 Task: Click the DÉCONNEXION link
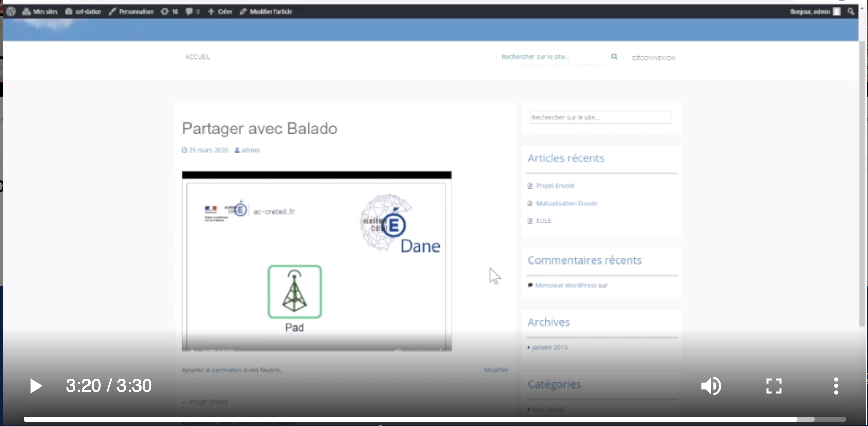654,58
